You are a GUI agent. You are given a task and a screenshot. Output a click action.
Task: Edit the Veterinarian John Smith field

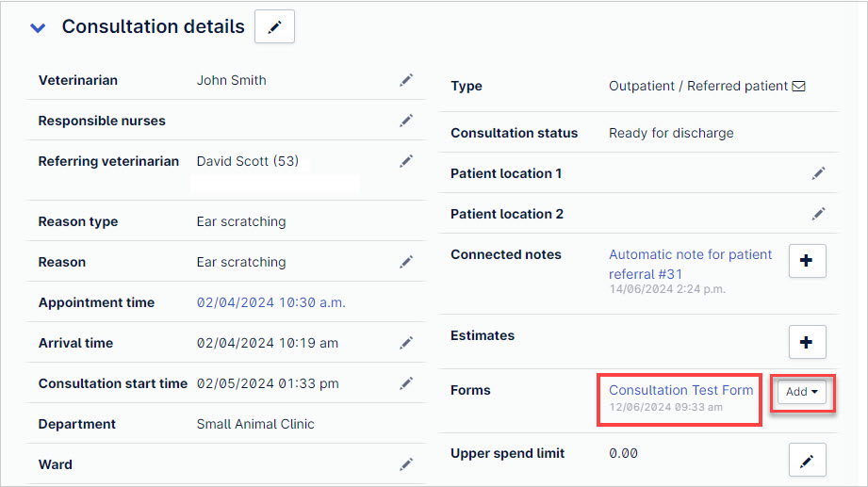(406, 80)
